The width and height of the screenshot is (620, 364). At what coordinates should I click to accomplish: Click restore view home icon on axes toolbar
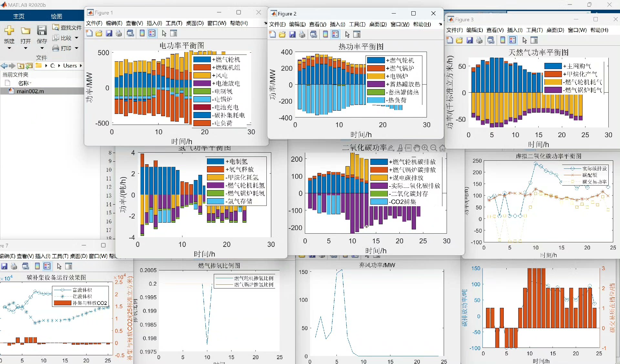(x=442, y=148)
